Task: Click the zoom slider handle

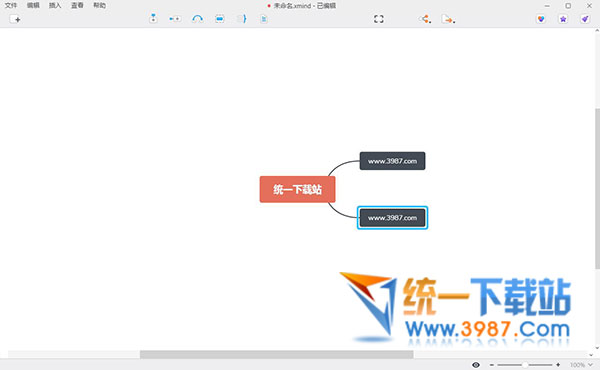Action: pyautogui.click(x=525, y=365)
